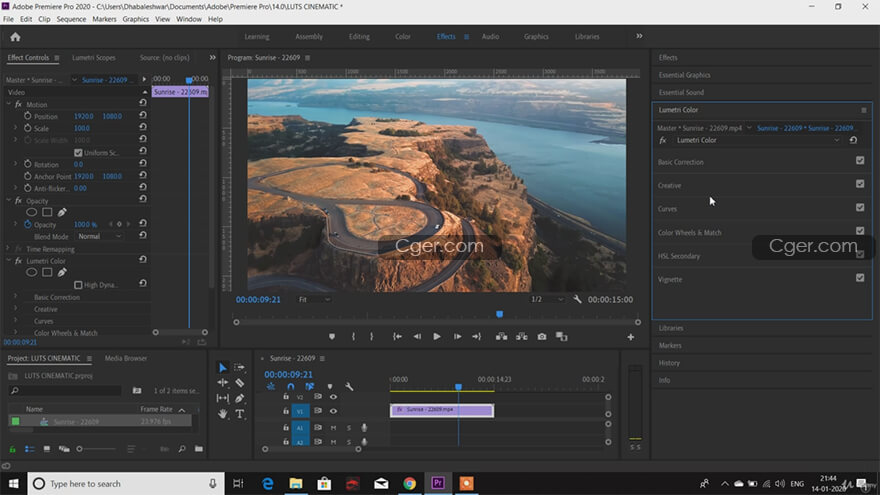Switch to the Lumetri Scopes tab
880x495 pixels.
click(94, 58)
